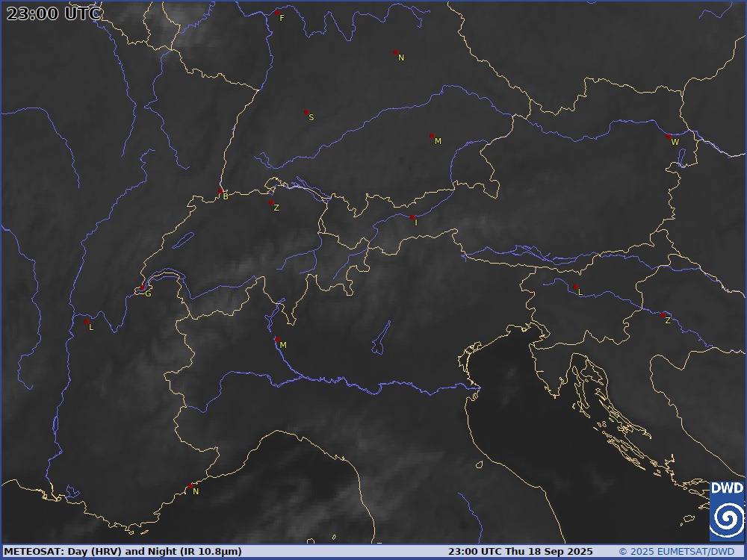This screenshot has height=560, width=747.
Task: Click the Milan marker labeled M in Italy
Action: pos(277,340)
